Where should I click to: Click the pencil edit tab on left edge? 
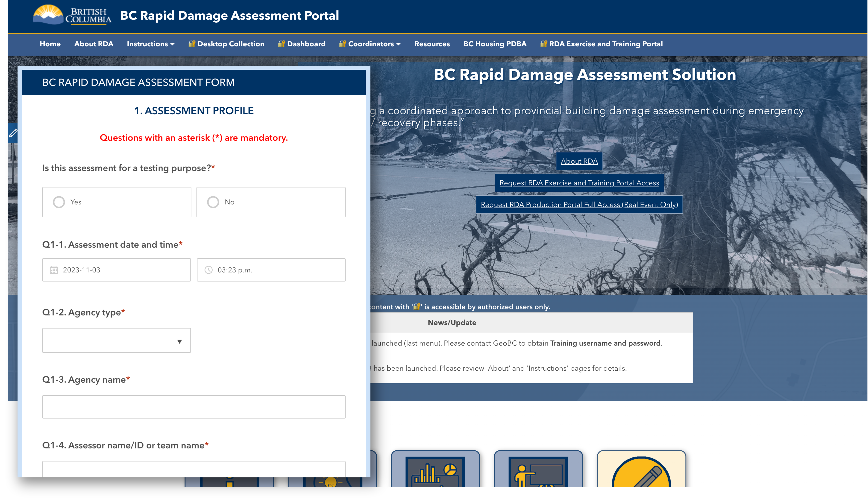pos(13,133)
